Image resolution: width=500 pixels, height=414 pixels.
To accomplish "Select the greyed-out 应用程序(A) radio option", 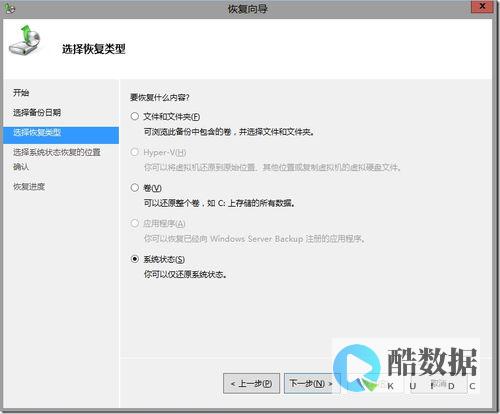I will pos(135,223).
